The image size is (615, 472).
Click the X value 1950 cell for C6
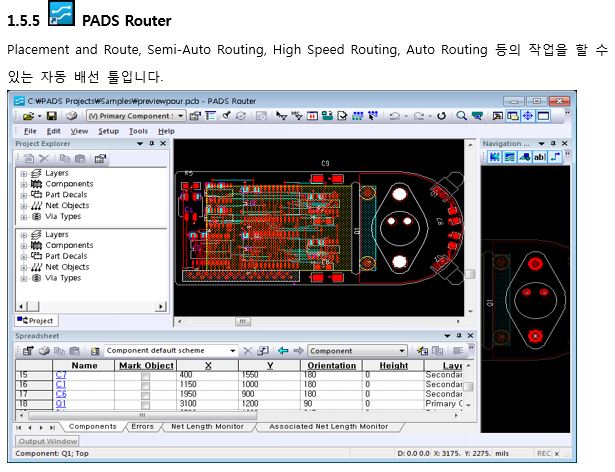coord(207,394)
